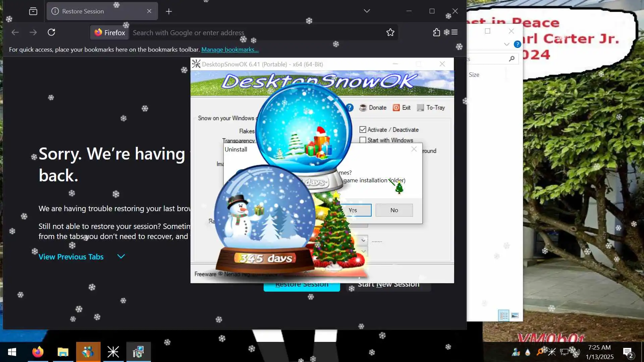The image size is (644, 362).
Task: Click the No button in the Uninstall dialog
Action: click(x=394, y=210)
